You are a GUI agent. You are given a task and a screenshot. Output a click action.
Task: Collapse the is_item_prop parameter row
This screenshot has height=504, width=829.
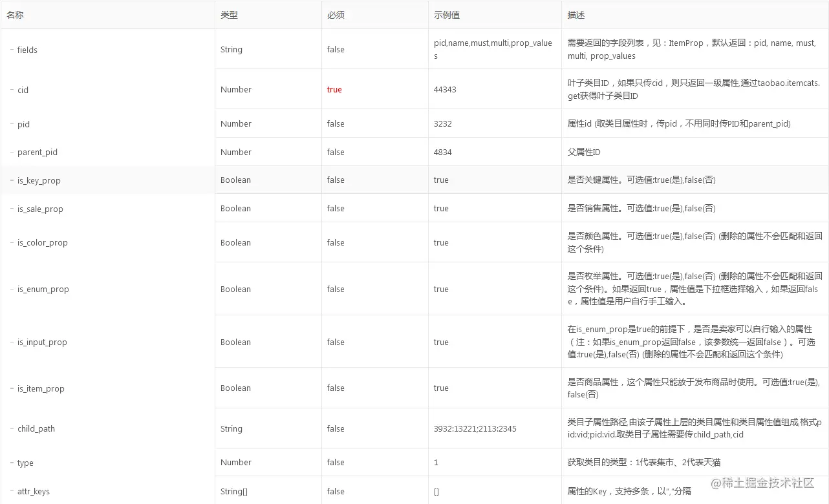(x=11, y=388)
